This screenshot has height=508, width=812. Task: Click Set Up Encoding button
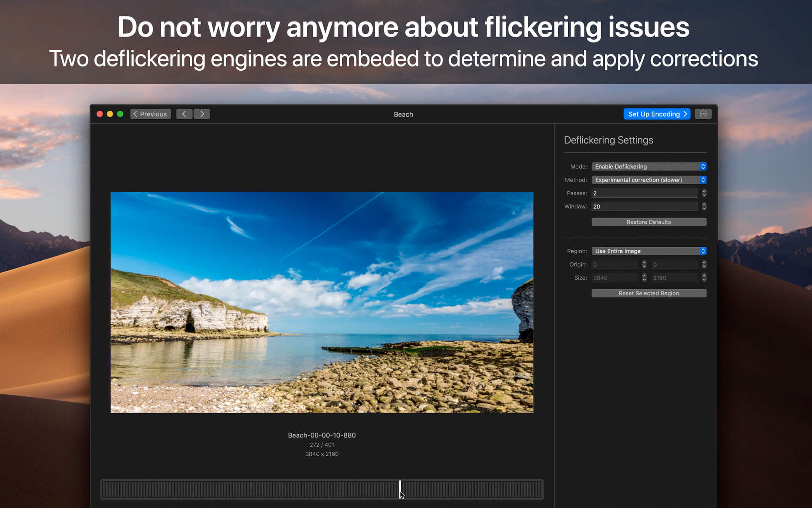tap(656, 114)
